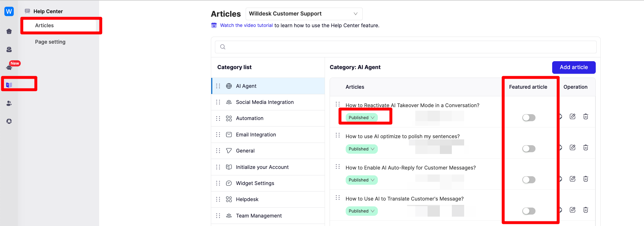
Task: Edit the AI optimize polish sentences article
Action: tap(573, 148)
